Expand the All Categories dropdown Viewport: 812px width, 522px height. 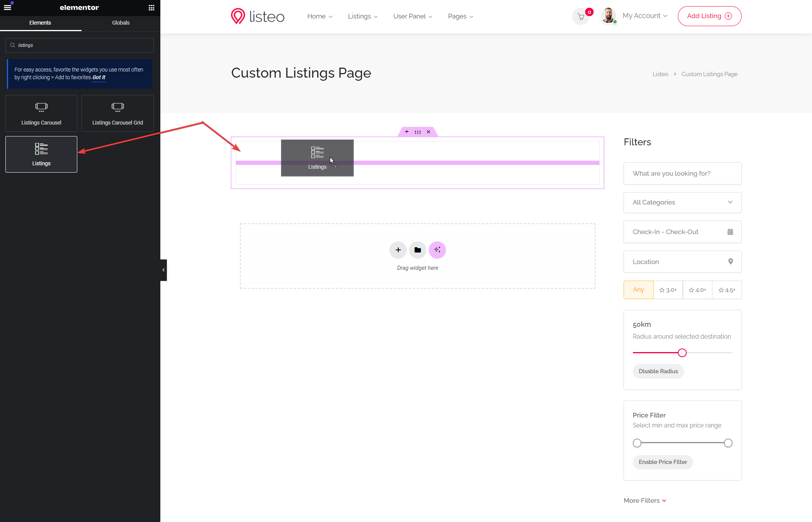(682, 203)
